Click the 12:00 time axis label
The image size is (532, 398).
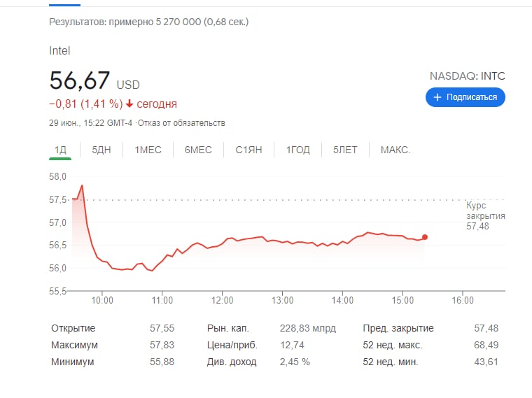[222, 300]
